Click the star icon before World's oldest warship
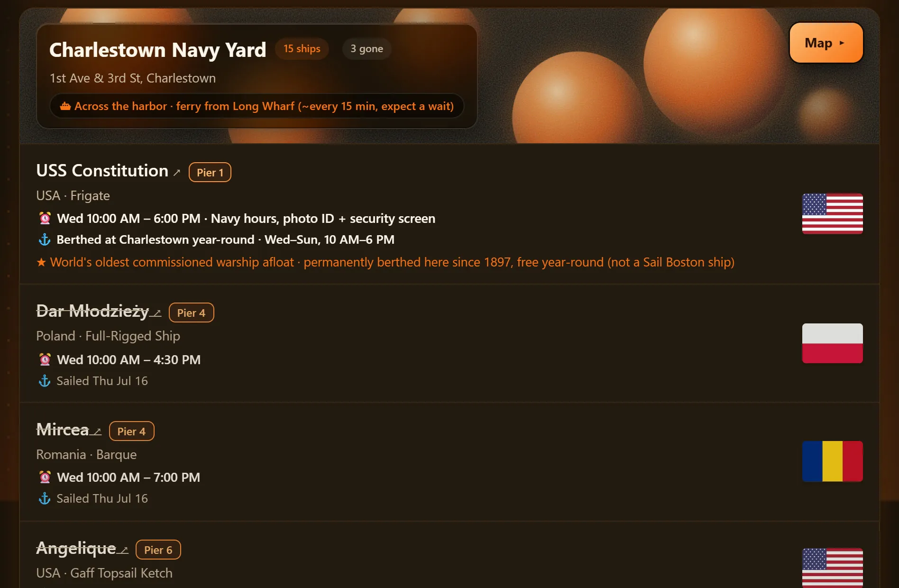 pyautogui.click(x=41, y=262)
